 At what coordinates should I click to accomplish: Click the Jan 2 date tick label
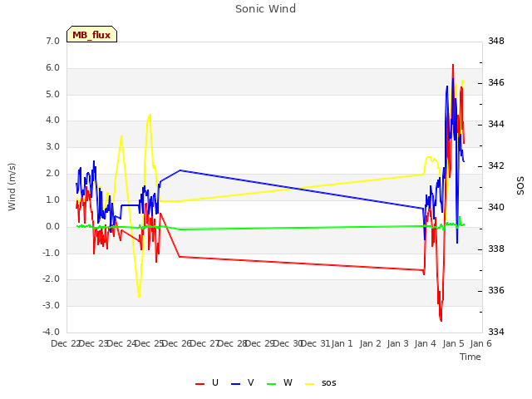tap(371, 343)
